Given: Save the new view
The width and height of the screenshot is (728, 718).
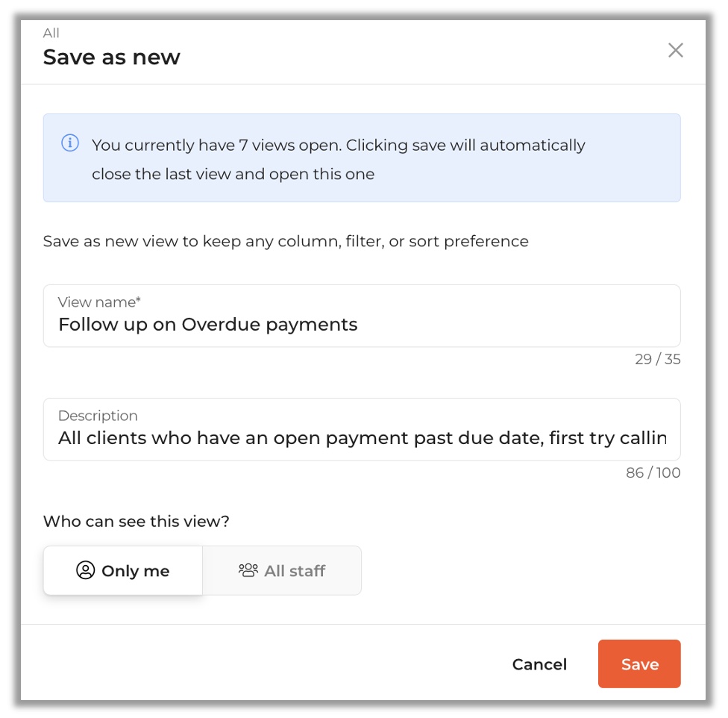Looking at the screenshot, I should (x=639, y=664).
